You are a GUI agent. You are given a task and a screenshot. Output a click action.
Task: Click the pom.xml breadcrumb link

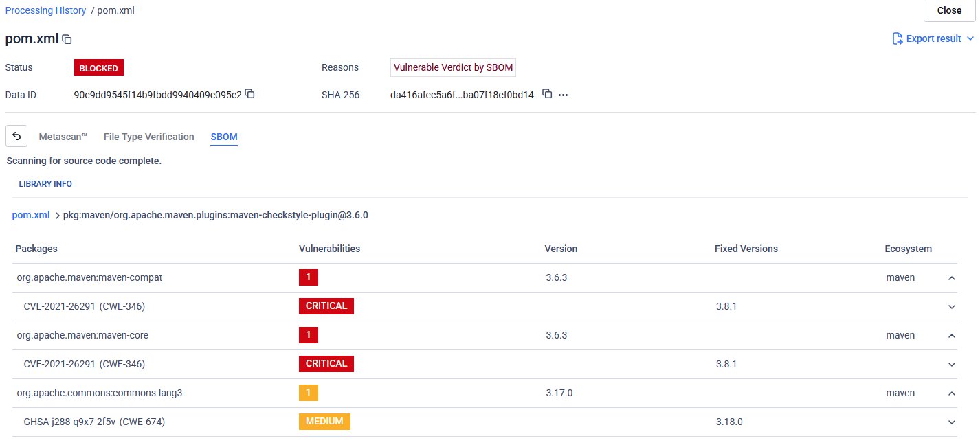point(31,215)
